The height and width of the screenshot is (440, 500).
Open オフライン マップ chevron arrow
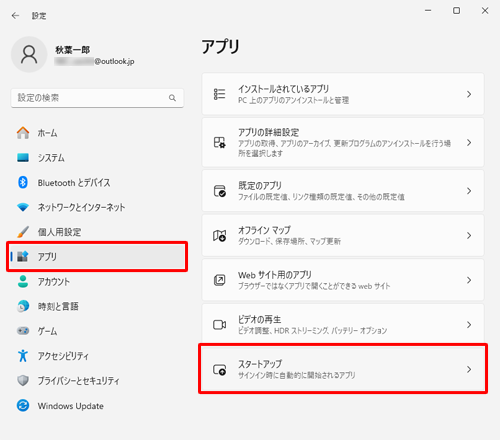[x=469, y=235]
